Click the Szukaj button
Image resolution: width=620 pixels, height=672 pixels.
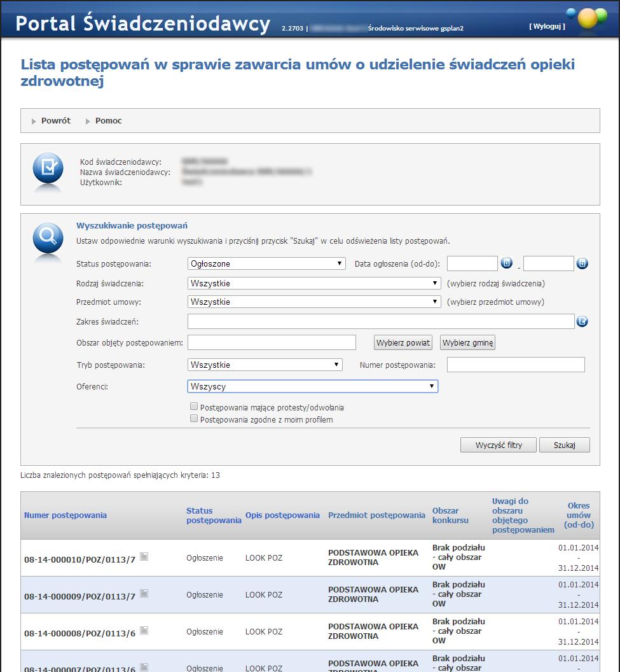pos(564,445)
